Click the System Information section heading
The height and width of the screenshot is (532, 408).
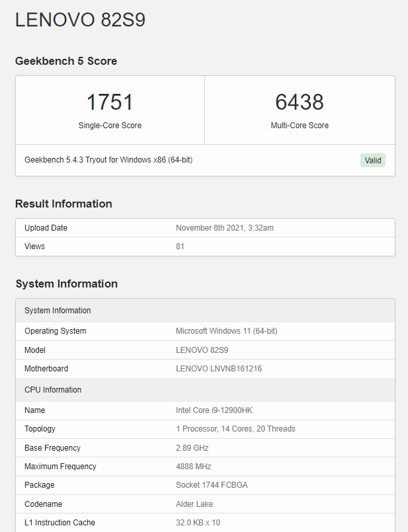pyautogui.click(x=67, y=284)
